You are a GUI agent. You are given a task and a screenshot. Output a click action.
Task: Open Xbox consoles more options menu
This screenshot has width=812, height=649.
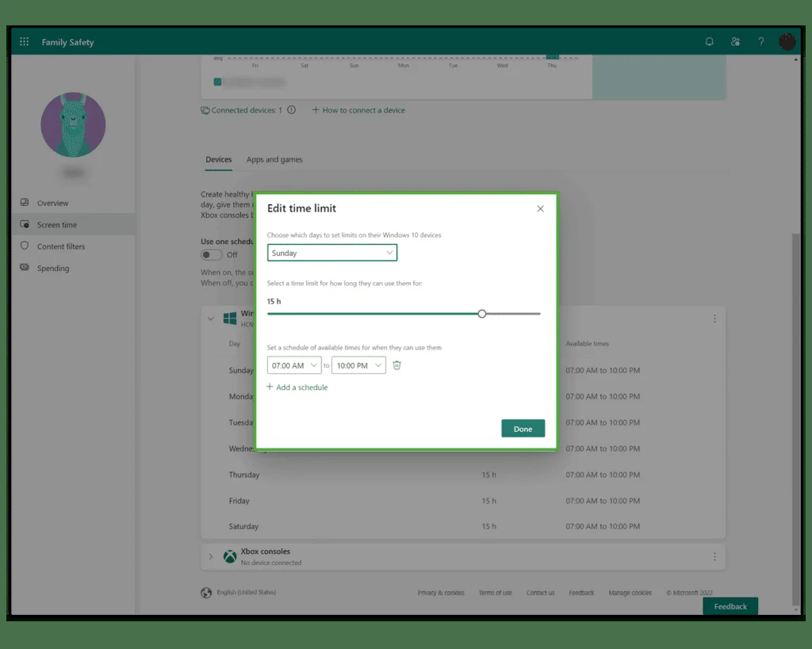pos(714,556)
